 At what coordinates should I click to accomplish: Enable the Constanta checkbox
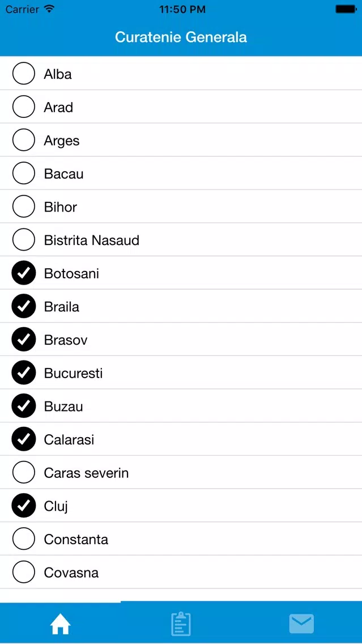(24, 539)
